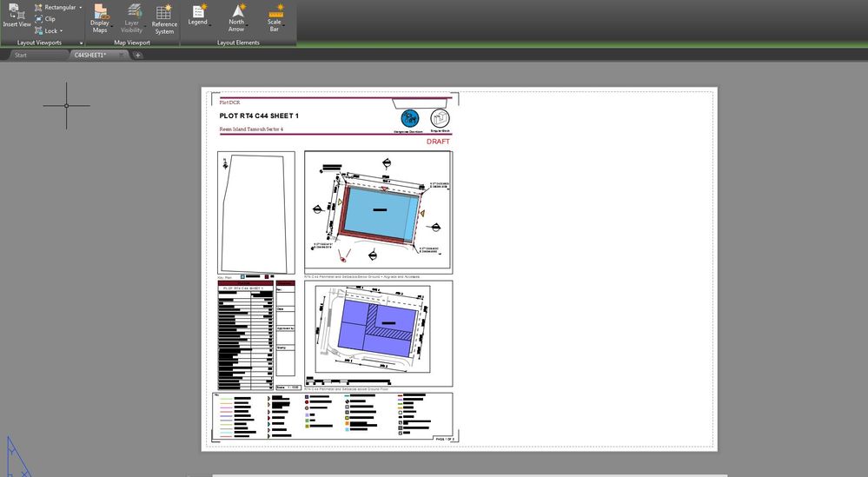Click the North Arrow icon
The width and height of the screenshot is (868, 477).
(238, 10)
